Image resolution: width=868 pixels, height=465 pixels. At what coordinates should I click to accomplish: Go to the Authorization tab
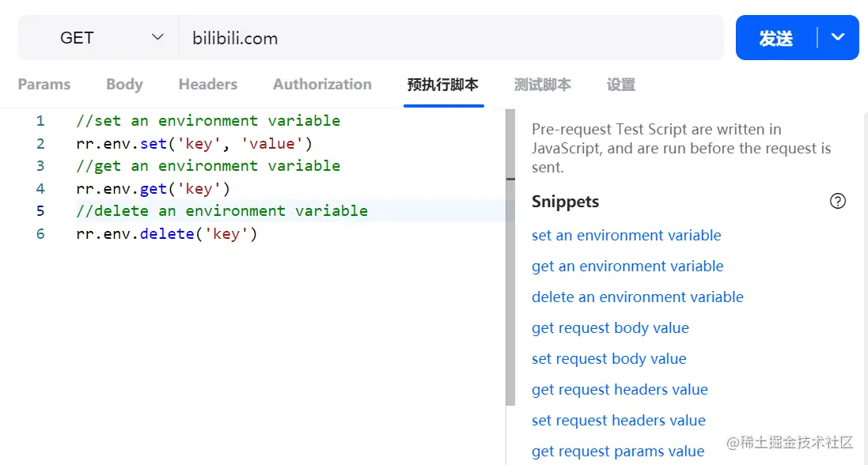coord(322,85)
